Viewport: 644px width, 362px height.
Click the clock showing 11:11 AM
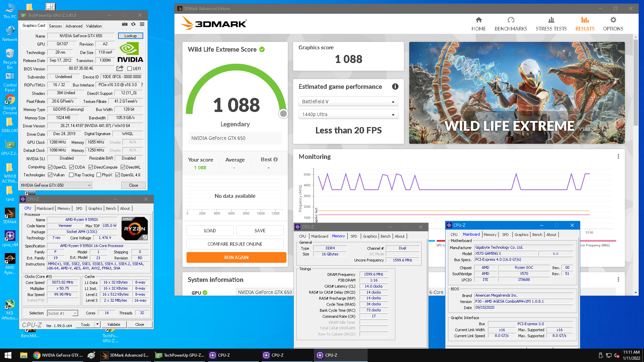click(631, 352)
